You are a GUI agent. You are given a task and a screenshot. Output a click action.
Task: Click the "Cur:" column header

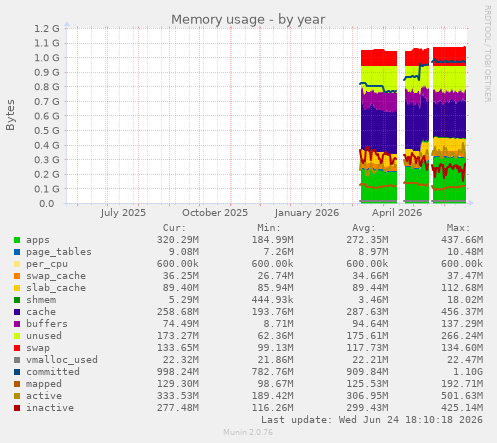point(174,228)
